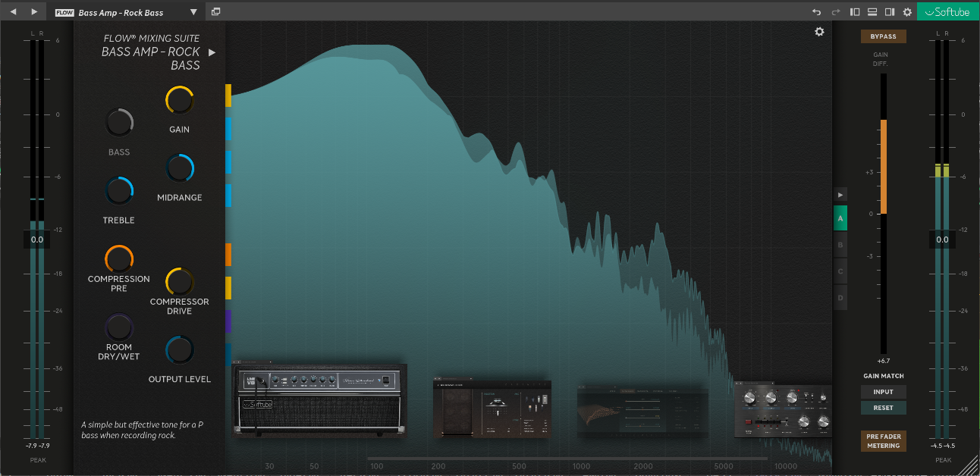Click the output peak value -4.5 -4.5
Image resolution: width=980 pixels, height=476 pixels.
[943, 446]
